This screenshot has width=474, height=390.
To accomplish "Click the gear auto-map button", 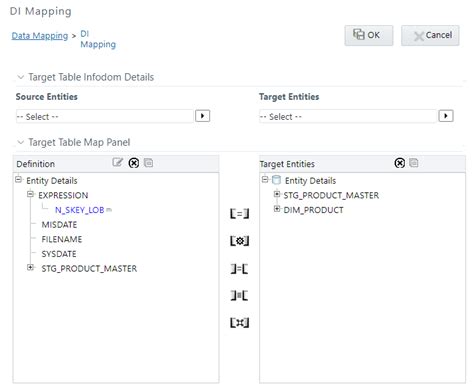I will point(239,240).
